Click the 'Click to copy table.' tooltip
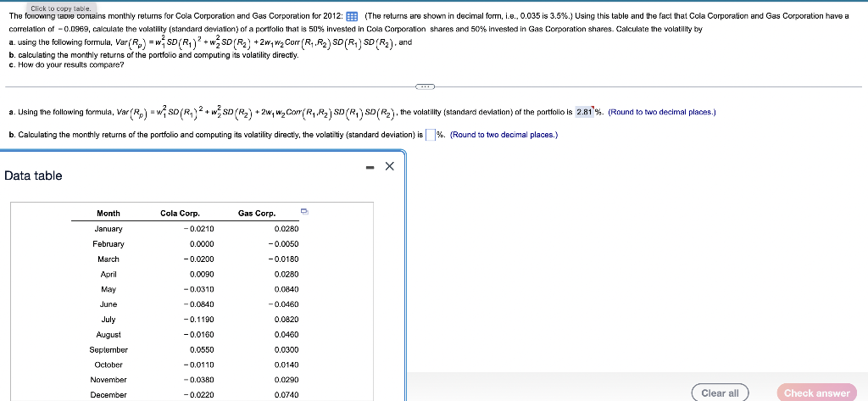 (63, 8)
